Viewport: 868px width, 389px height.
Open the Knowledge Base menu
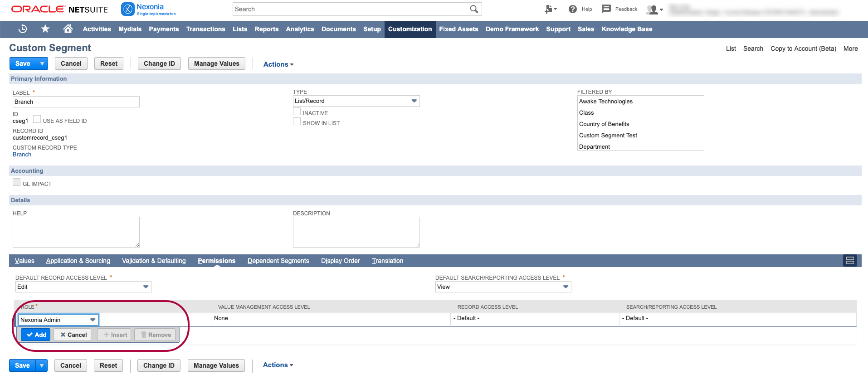click(627, 29)
